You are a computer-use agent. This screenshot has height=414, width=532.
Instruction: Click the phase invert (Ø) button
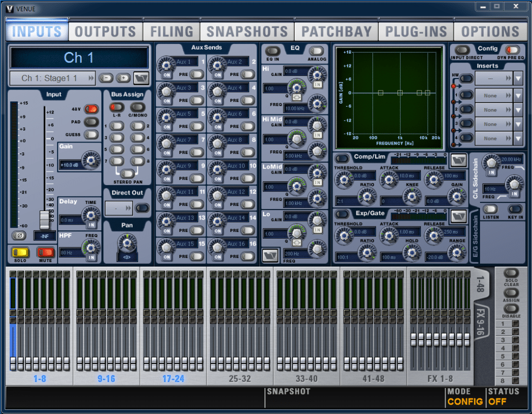pyautogui.click(x=18, y=236)
